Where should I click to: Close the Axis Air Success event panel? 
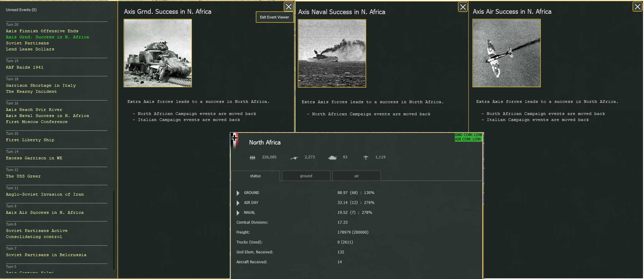637,7
